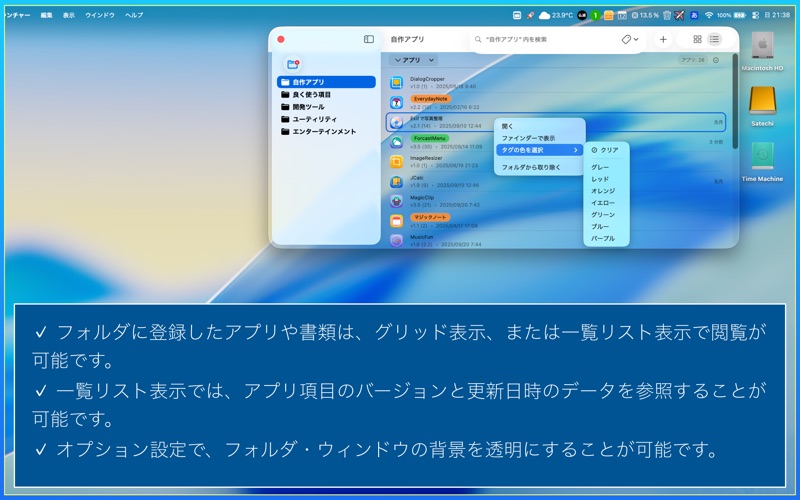Click the rocket icon in menu bar
Image resolution: width=800 pixels, height=500 pixels.
531,15
